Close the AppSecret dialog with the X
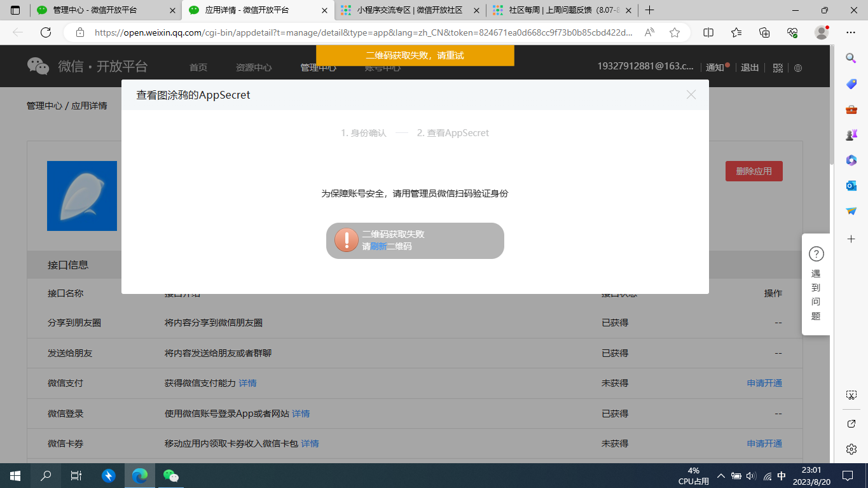 (x=691, y=95)
